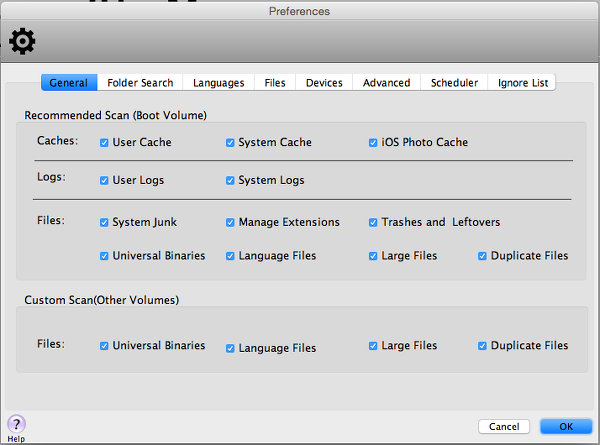The height and width of the screenshot is (445, 600).
Task: Disable the Manage Extensions option
Action: [x=230, y=222]
